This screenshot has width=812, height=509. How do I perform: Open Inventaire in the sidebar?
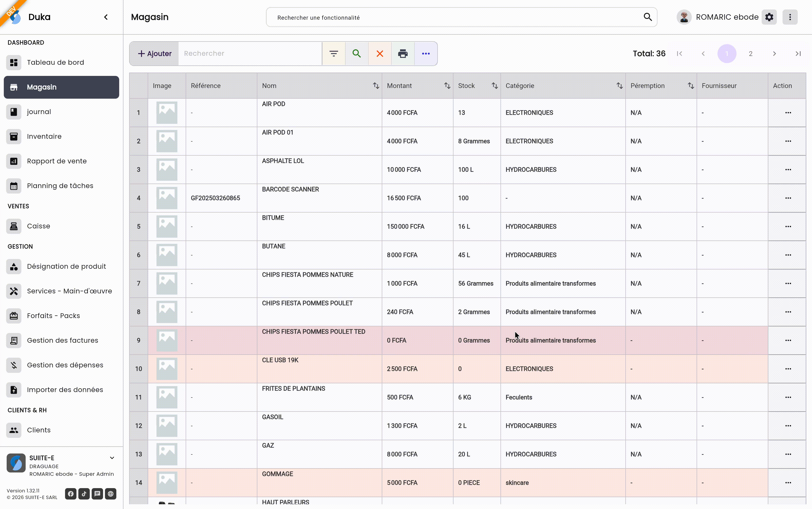44,136
